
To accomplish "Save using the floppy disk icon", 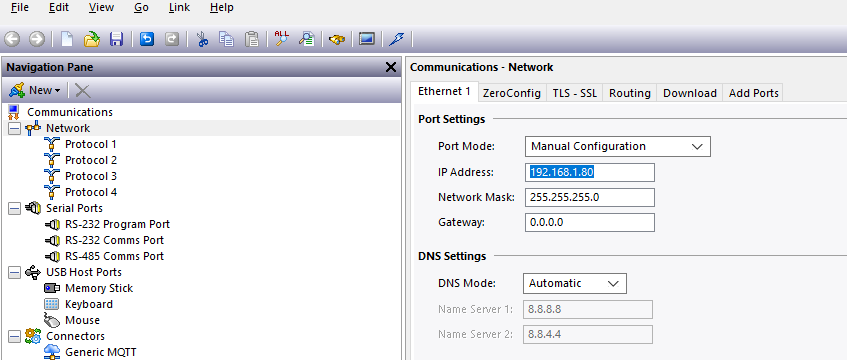I will pos(116,39).
